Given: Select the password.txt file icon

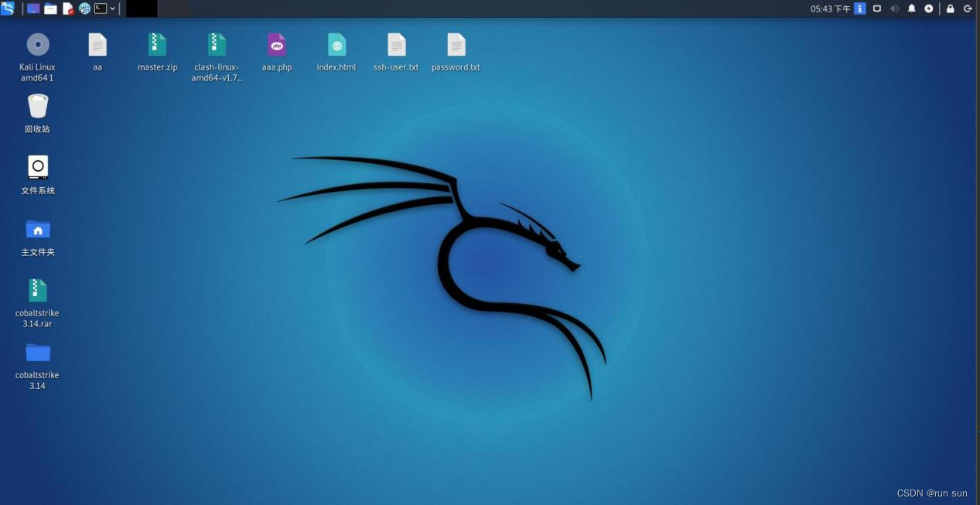Looking at the screenshot, I should 456,44.
